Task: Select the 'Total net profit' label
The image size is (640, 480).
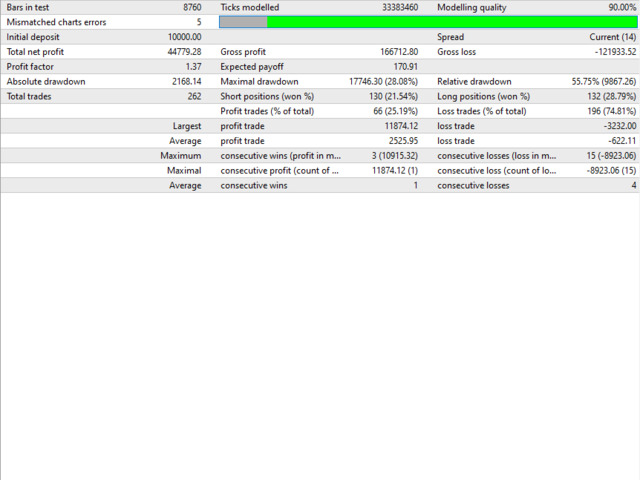Action: point(35,52)
